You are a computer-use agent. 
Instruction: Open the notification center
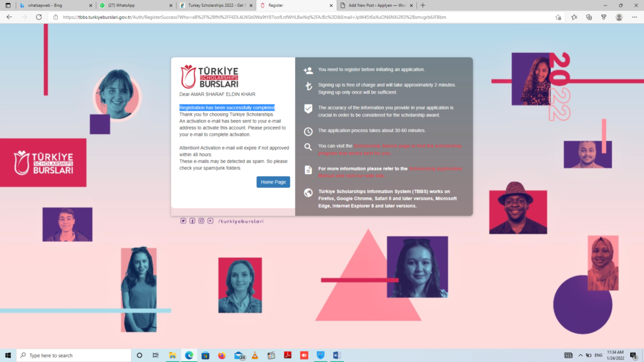pos(634,356)
